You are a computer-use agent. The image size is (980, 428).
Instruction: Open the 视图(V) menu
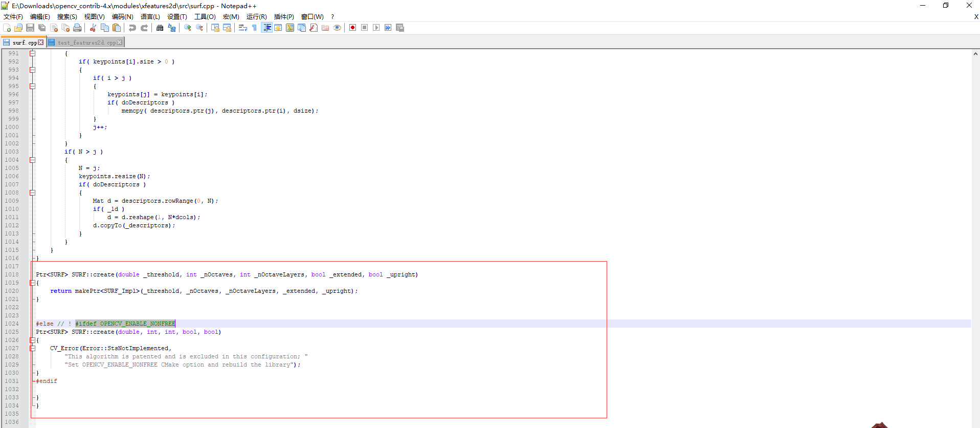95,17
